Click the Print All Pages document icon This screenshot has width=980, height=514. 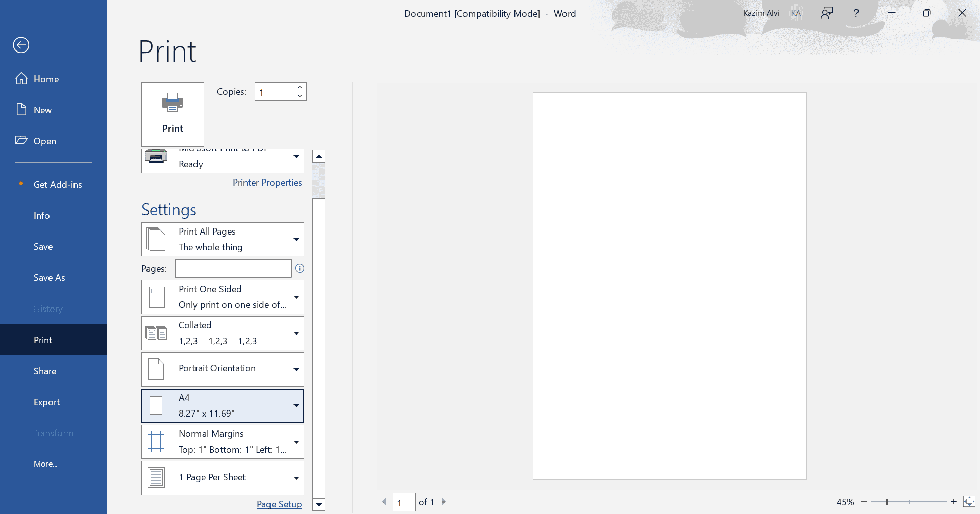pos(156,239)
